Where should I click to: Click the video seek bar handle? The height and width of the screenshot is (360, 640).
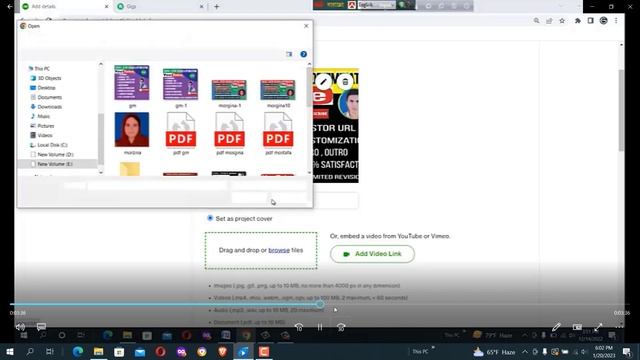[x=320, y=304]
